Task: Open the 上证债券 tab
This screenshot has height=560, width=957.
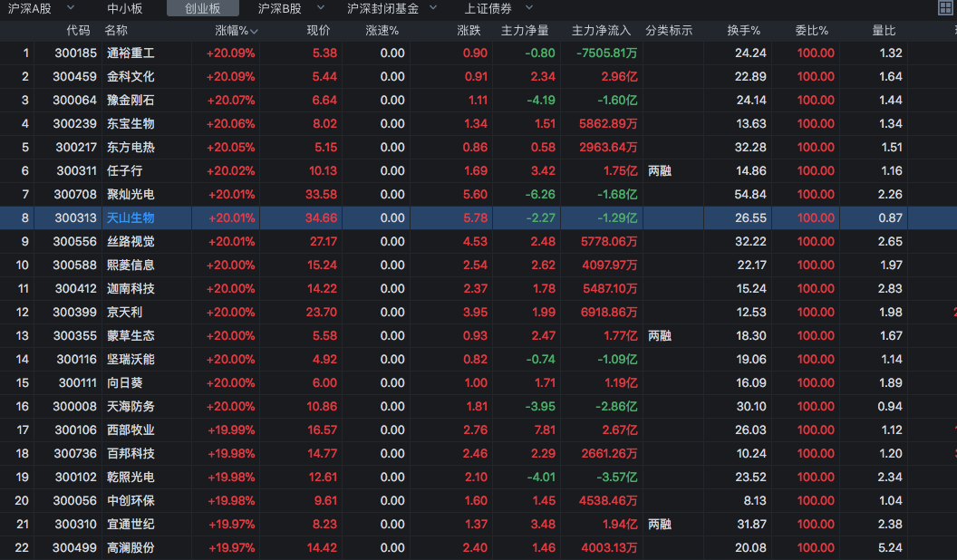Action: tap(488, 8)
